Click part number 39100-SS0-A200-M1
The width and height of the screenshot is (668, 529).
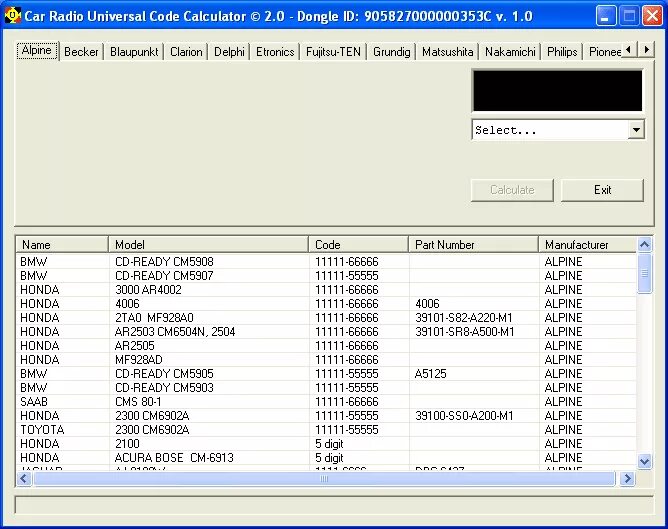[x=464, y=416]
